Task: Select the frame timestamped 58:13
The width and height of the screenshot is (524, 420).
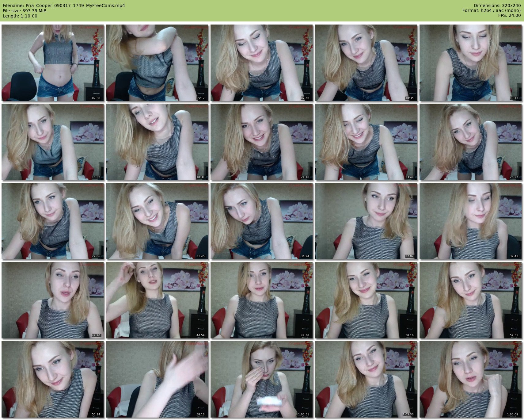Action: 157,379
